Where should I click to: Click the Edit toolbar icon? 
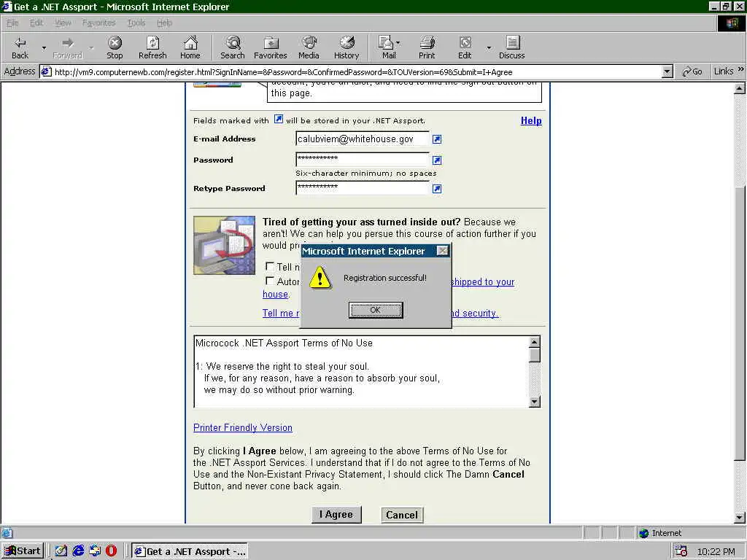point(465,47)
